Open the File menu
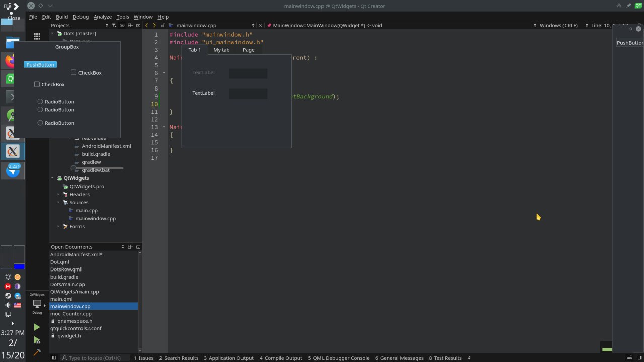Image resolution: width=644 pixels, height=362 pixels. point(33,17)
